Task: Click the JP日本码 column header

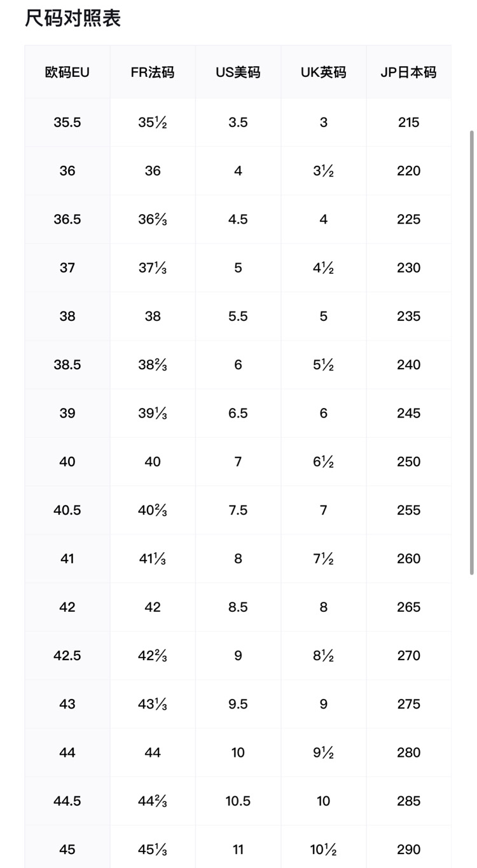Action: [x=408, y=72]
